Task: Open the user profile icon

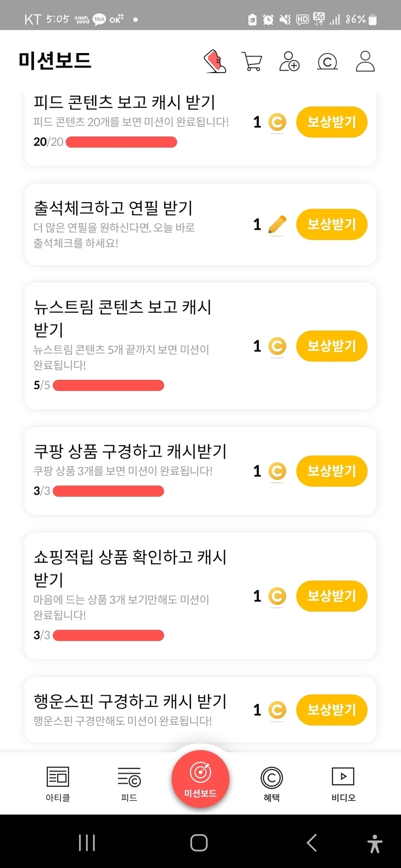Action: pyautogui.click(x=365, y=62)
